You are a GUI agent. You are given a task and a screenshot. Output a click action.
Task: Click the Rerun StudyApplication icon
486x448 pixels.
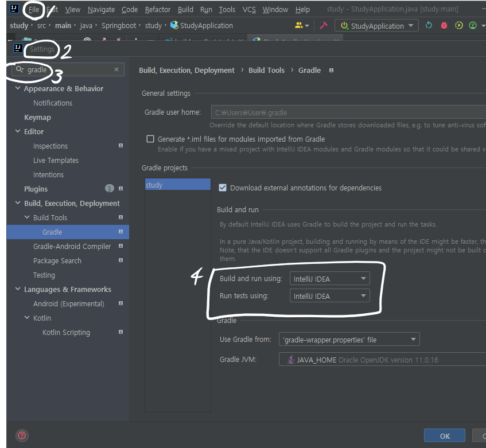coord(429,25)
